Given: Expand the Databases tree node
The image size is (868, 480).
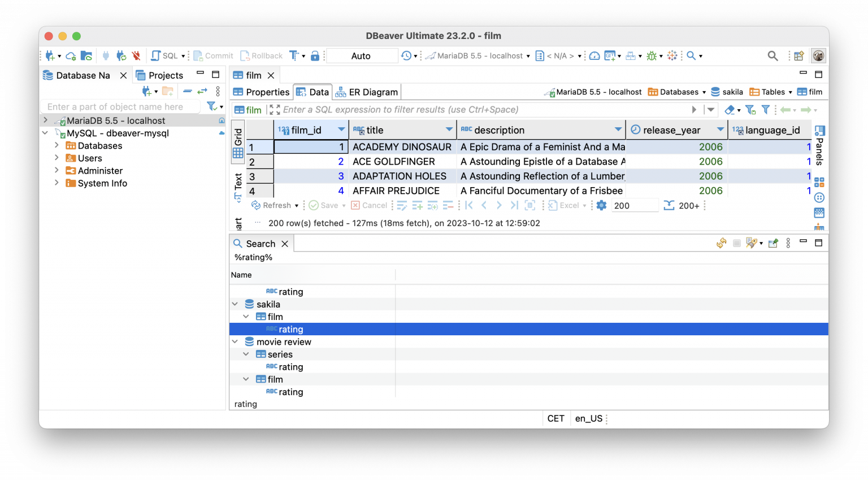Looking at the screenshot, I should [x=56, y=145].
